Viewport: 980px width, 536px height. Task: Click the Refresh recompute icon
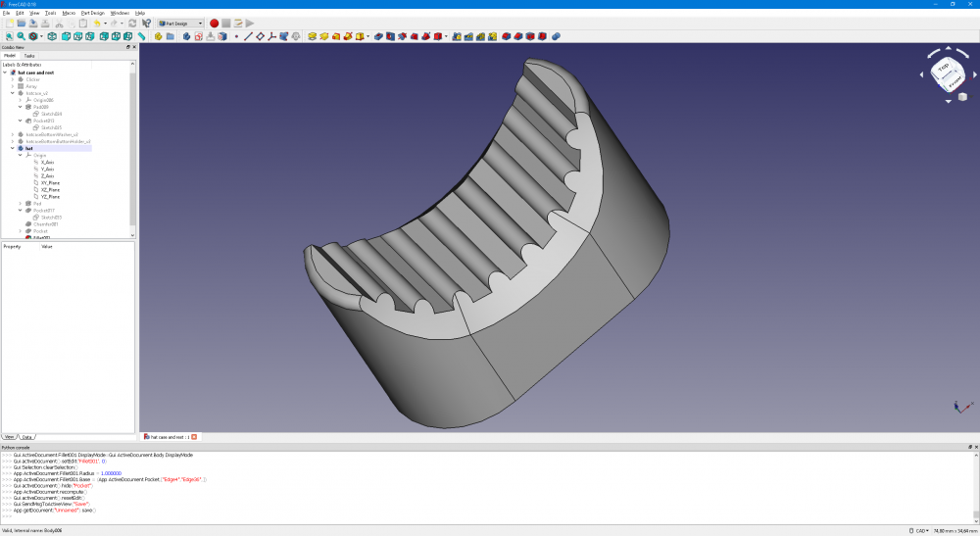tap(132, 23)
